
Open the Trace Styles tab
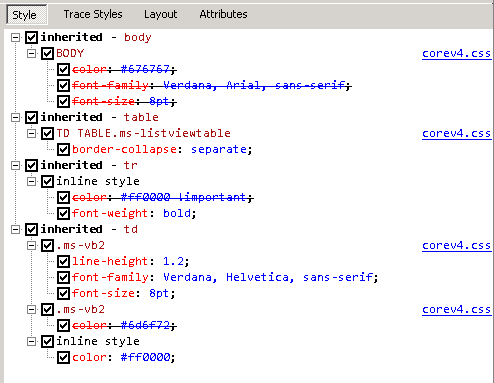[93, 14]
